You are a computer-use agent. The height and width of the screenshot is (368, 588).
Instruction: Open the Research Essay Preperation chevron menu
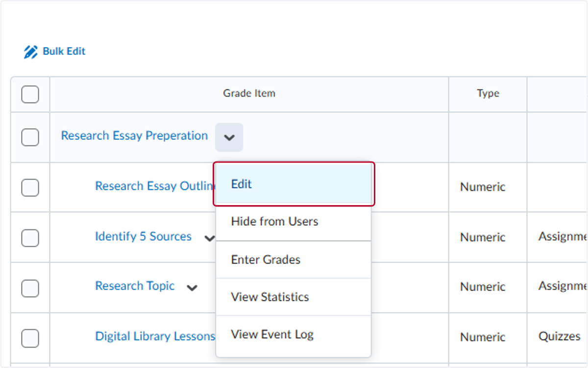click(229, 137)
